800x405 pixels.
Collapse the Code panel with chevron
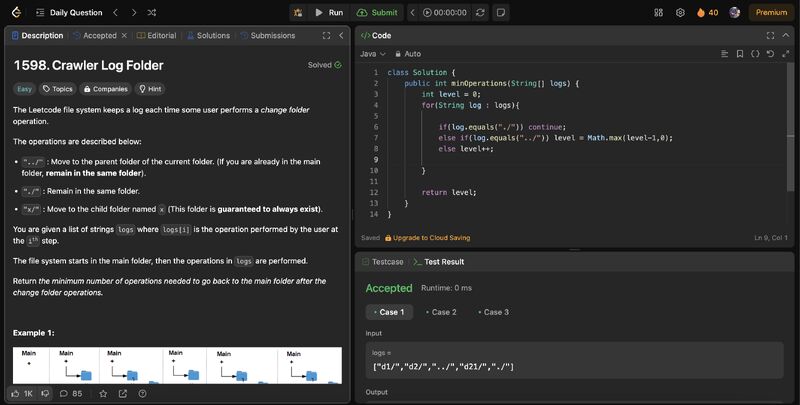pyautogui.click(x=785, y=35)
